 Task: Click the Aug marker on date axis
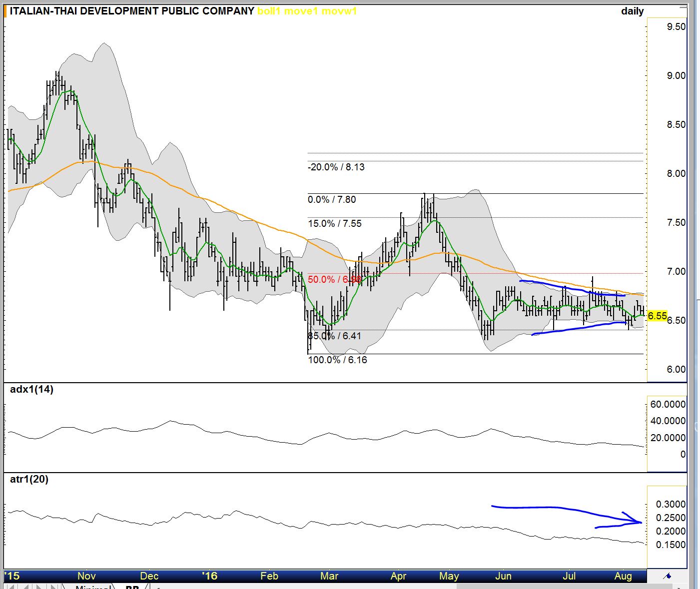(623, 576)
